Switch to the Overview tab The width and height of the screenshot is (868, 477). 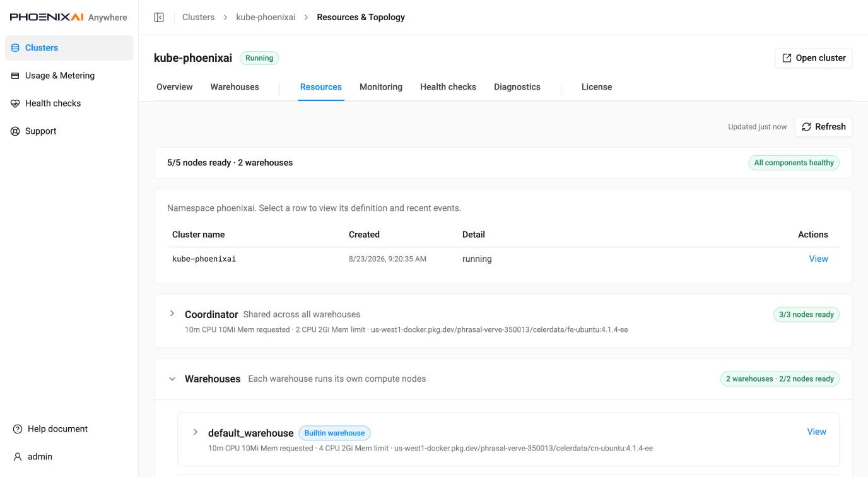point(175,87)
